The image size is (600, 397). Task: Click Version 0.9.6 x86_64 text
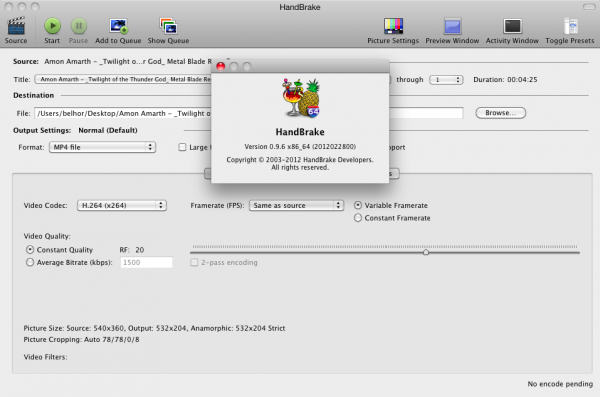[300, 147]
